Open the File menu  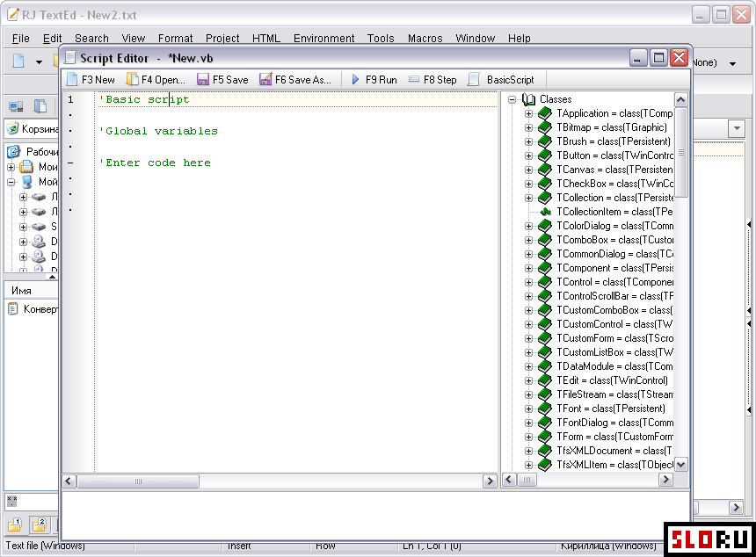point(21,38)
